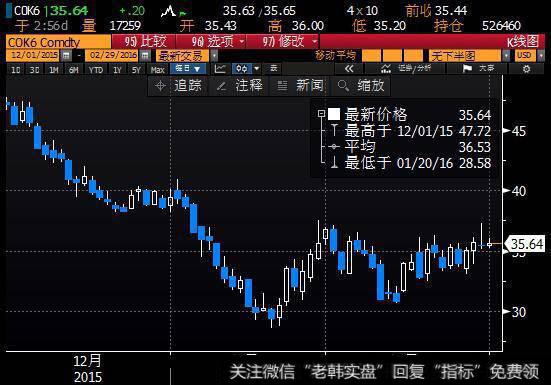Expand the 每日 period dropdown
Image resolution: width=551 pixels, height=385 pixels.
point(188,69)
